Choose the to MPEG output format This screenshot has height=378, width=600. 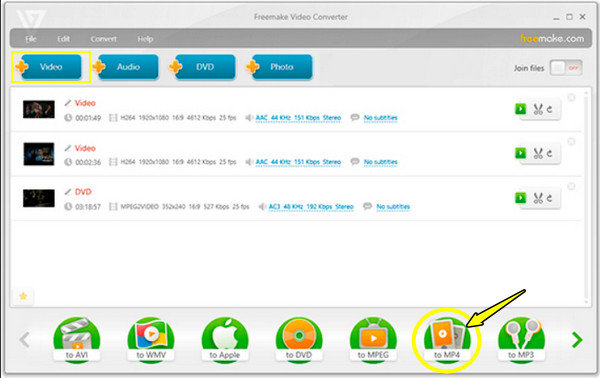tap(373, 339)
